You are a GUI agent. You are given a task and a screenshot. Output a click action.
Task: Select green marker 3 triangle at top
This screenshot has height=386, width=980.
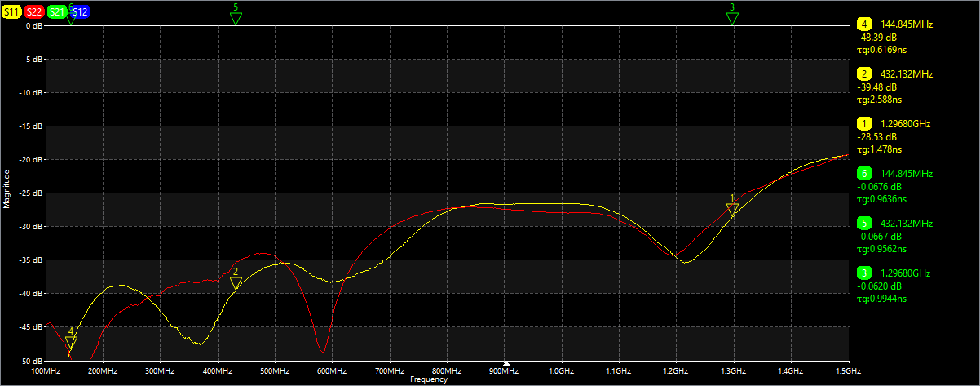point(732,18)
